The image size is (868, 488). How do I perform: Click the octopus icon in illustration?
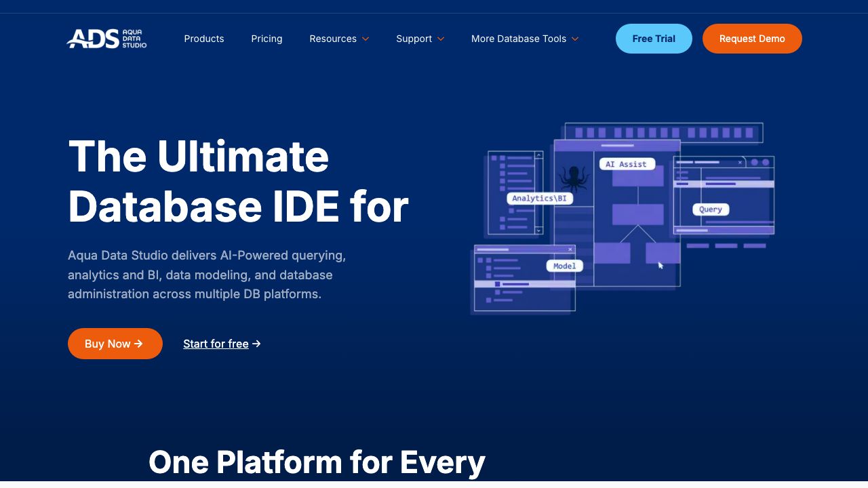pyautogui.click(x=574, y=178)
